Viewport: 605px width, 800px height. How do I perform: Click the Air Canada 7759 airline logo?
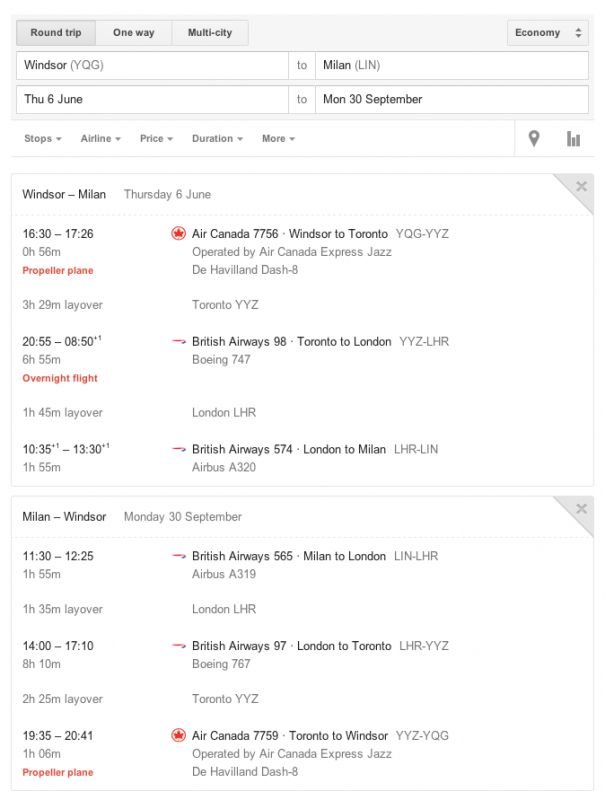click(x=179, y=736)
